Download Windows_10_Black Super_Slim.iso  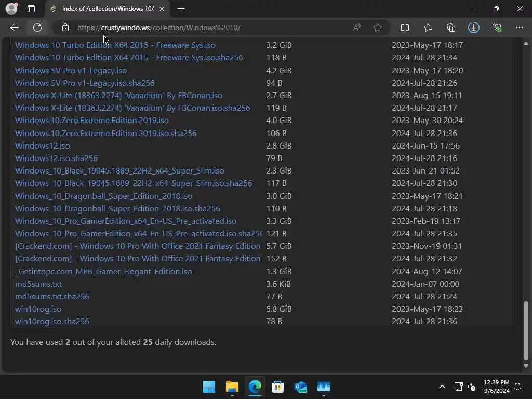coord(119,170)
